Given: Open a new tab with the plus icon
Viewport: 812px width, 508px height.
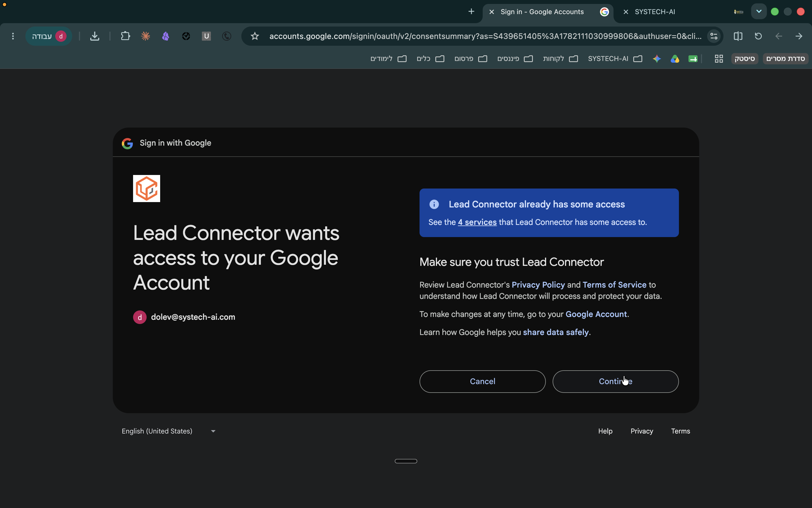Looking at the screenshot, I should (x=471, y=11).
